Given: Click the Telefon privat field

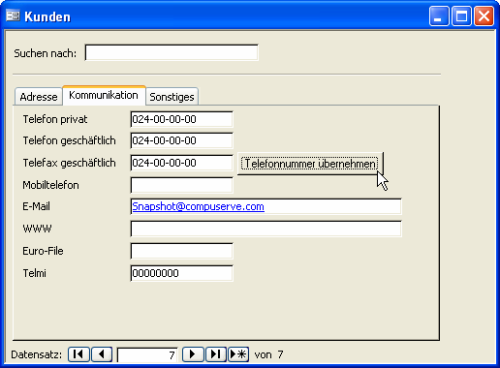Looking at the screenshot, I should (x=182, y=119).
